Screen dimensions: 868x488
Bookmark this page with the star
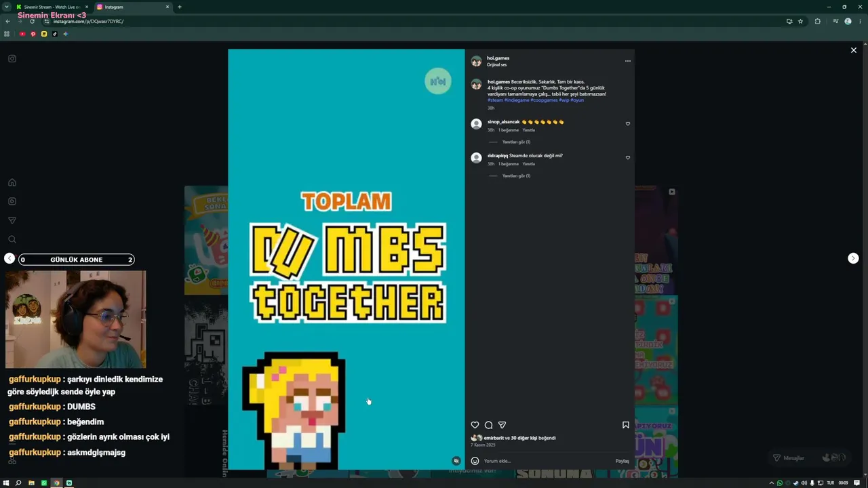click(x=800, y=21)
